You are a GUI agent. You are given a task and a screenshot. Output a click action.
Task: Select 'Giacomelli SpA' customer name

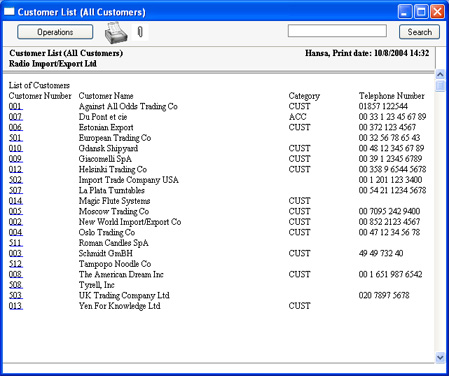tap(105, 159)
